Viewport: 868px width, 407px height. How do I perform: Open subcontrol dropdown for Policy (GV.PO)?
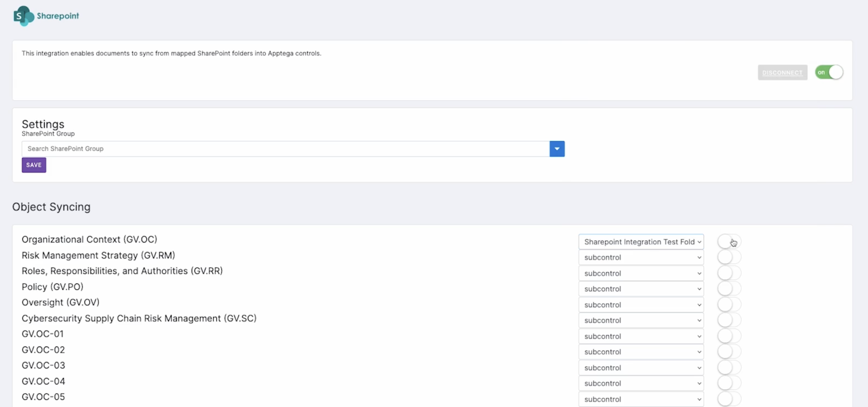(x=641, y=289)
